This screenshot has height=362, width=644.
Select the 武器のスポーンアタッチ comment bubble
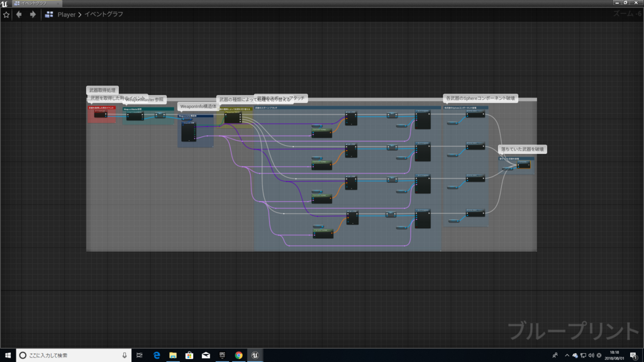pyautogui.click(x=282, y=98)
